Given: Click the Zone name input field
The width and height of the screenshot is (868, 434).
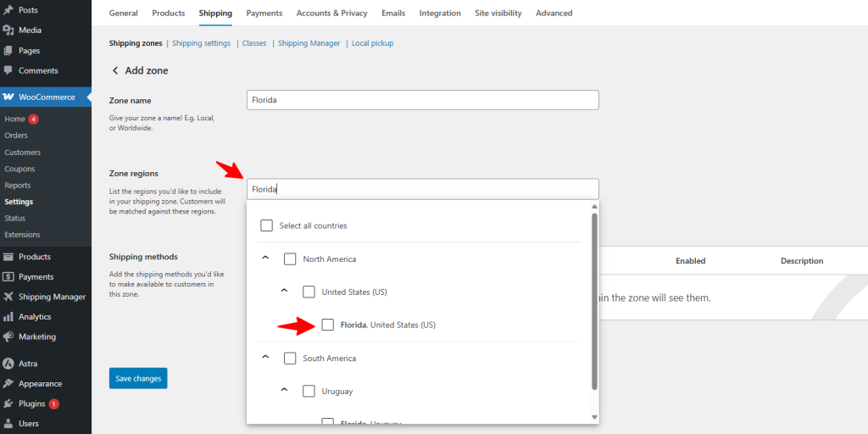Looking at the screenshot, I should pos(422,100).
